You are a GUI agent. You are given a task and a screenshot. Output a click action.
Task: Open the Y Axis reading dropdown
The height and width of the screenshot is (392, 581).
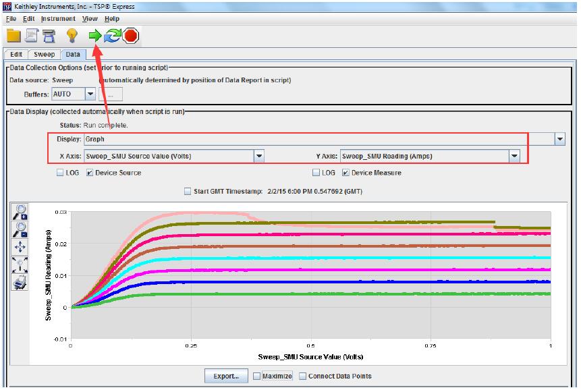click(515, 156)
